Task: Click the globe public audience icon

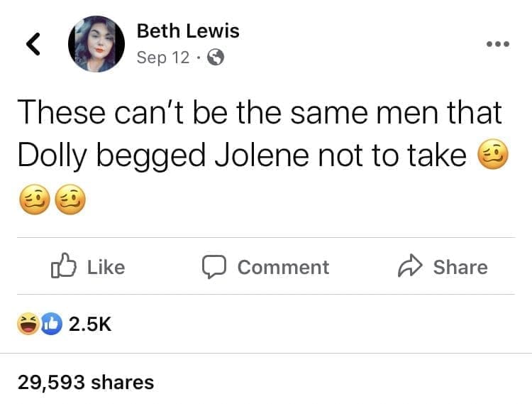Action: coord(214,58)
